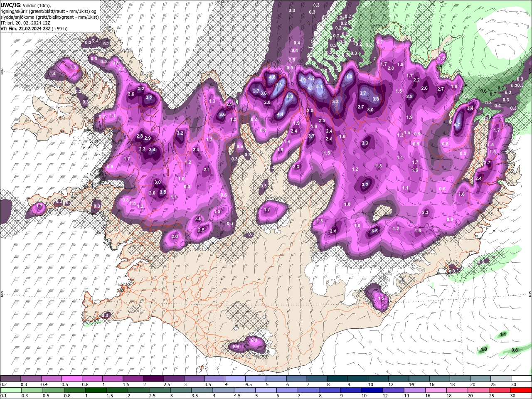532x399 pixels.
Task: Click the 'IT: þri. 20. 02. 2024 12Z' line
Action: click(x=26, y=23)
